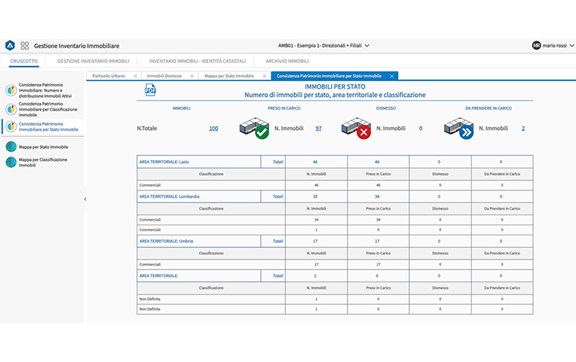Image resolution: width=576 pixels, height=362 pixels.
Task: Click the Preso in Carico green check building icon
Action: tap(254, 128)
